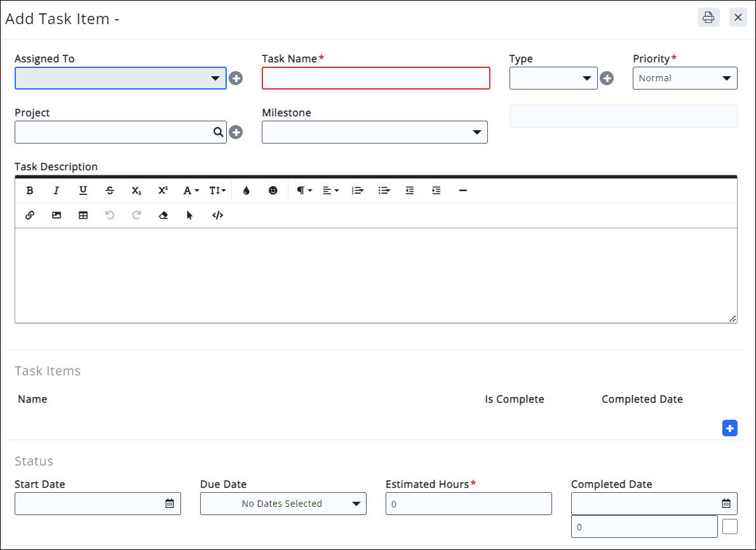Screen dimensions: 756x550
Task: Apply italic formatting in editor toolbar
Action: tap(56, 191)
